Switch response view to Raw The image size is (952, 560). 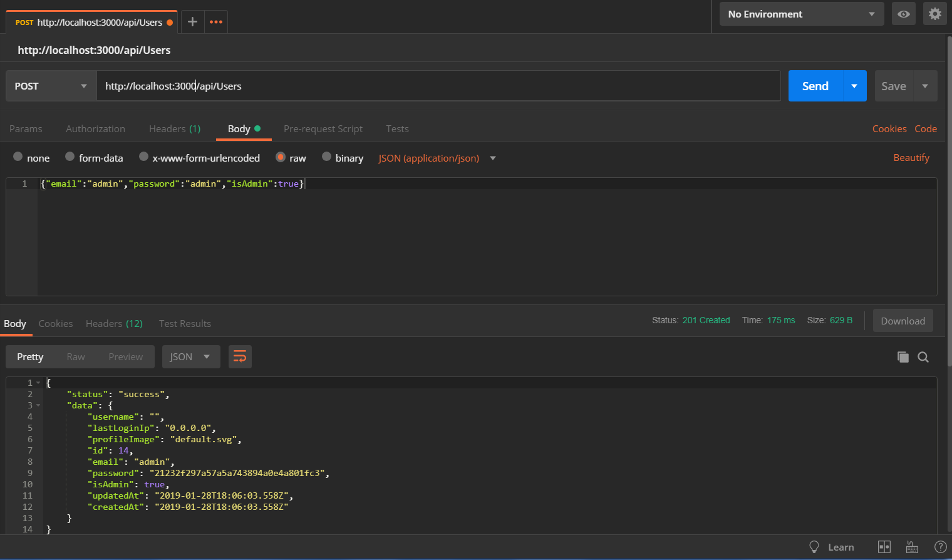pyautogui.click(x=76, y=356)
